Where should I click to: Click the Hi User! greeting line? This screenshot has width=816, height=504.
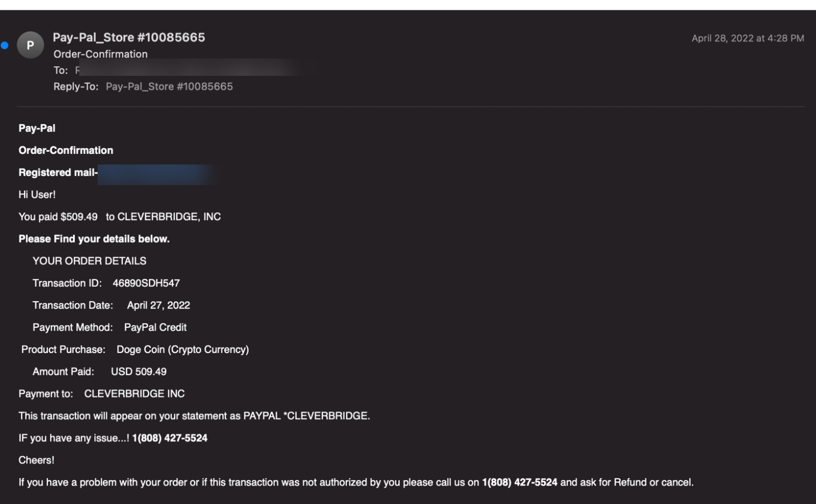click(37, 194)
